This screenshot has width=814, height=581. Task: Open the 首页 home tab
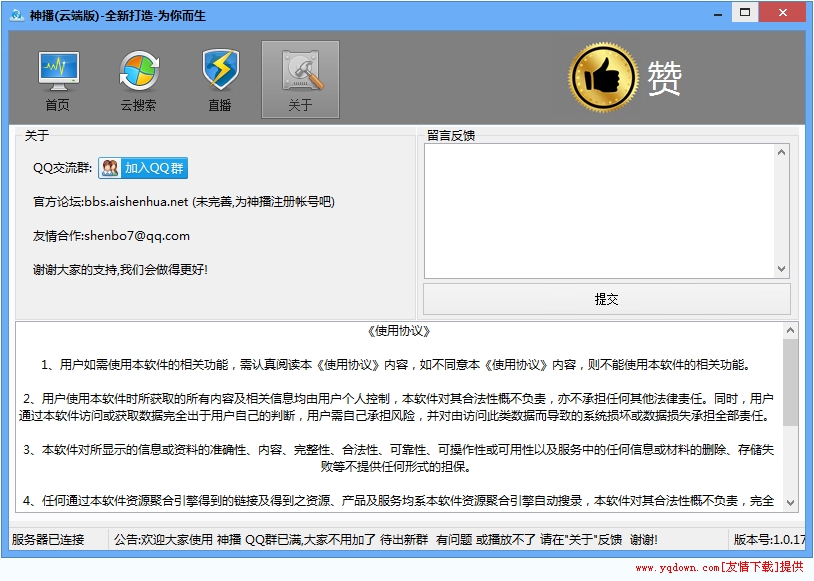point(58,80)
